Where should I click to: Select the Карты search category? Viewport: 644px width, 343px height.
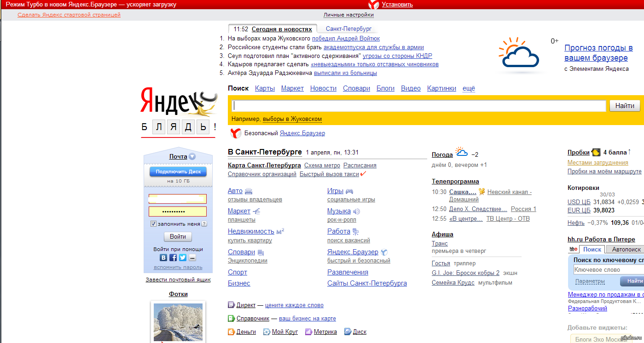click(x=265, y=88)
